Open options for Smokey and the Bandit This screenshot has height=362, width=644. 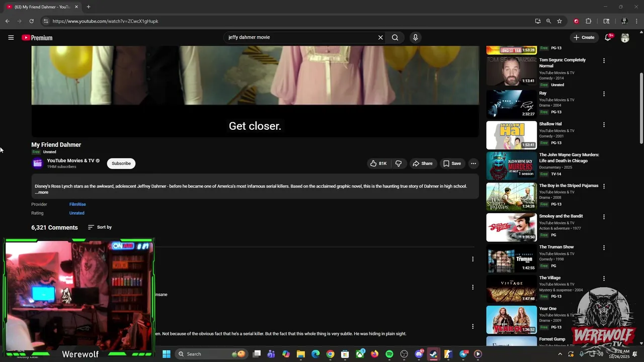pos(604,217)
